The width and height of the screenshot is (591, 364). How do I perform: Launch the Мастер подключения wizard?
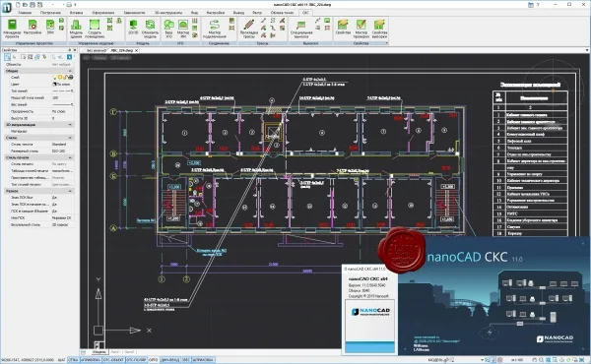click(215, 29)
